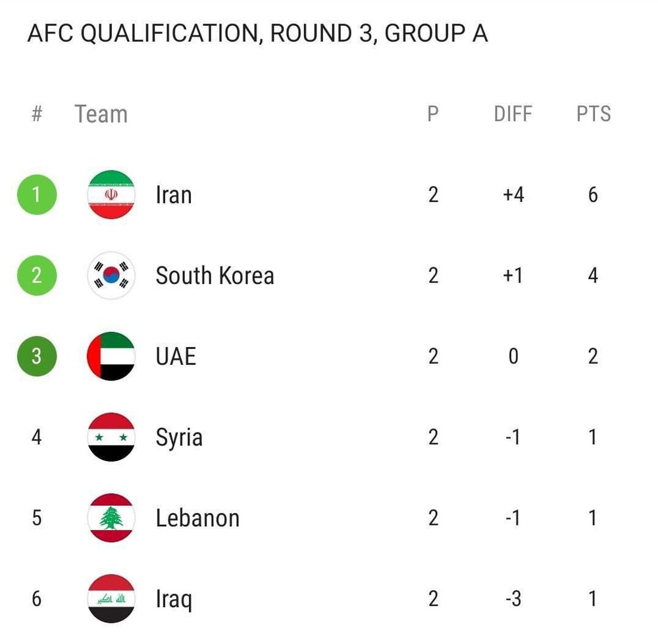The height and width of the screenshot is (644, 658).
Task: Open the Lebanon team name
Action: (197, 518)
